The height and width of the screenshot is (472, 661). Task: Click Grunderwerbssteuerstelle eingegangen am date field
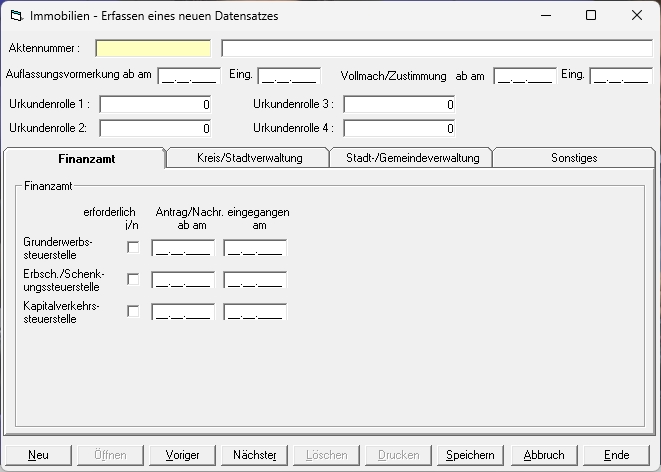pyautogui.click(x=255, y=249)
